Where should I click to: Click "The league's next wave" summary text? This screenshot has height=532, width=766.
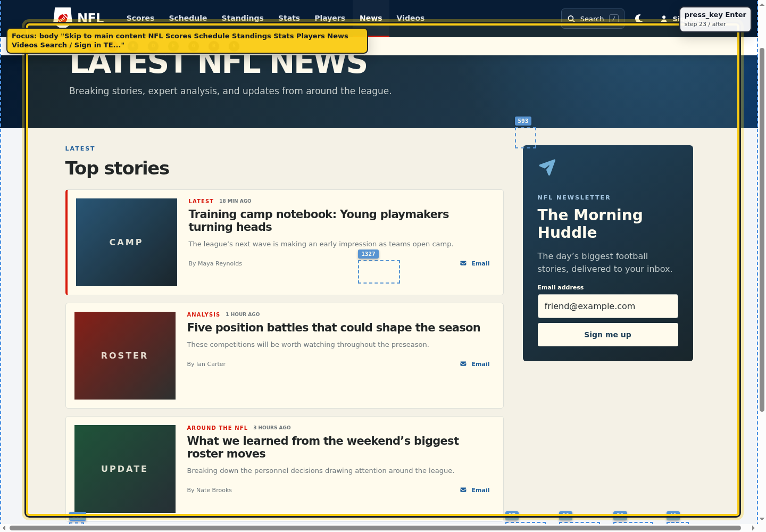click(321, 244)
